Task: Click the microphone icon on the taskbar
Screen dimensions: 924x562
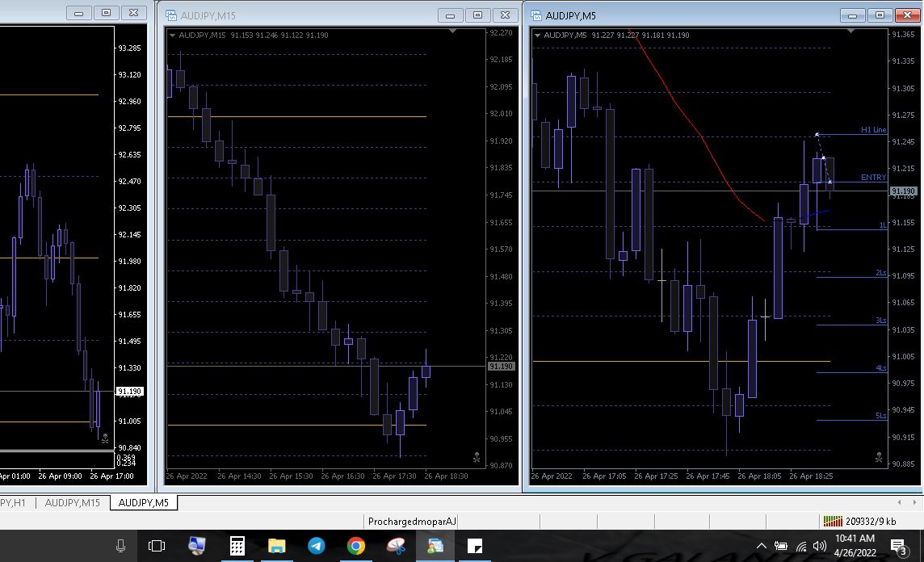Action: 121,546
